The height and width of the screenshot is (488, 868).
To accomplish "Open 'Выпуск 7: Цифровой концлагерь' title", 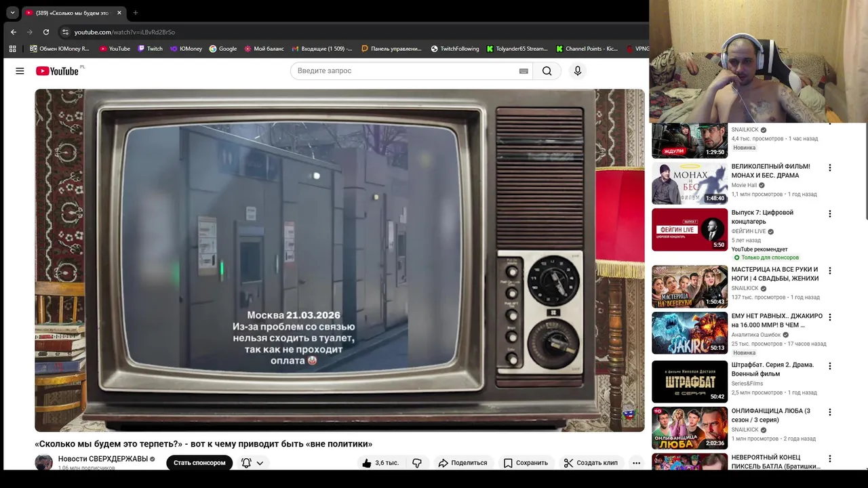I will pyautogui.click(x=763, y=217).
